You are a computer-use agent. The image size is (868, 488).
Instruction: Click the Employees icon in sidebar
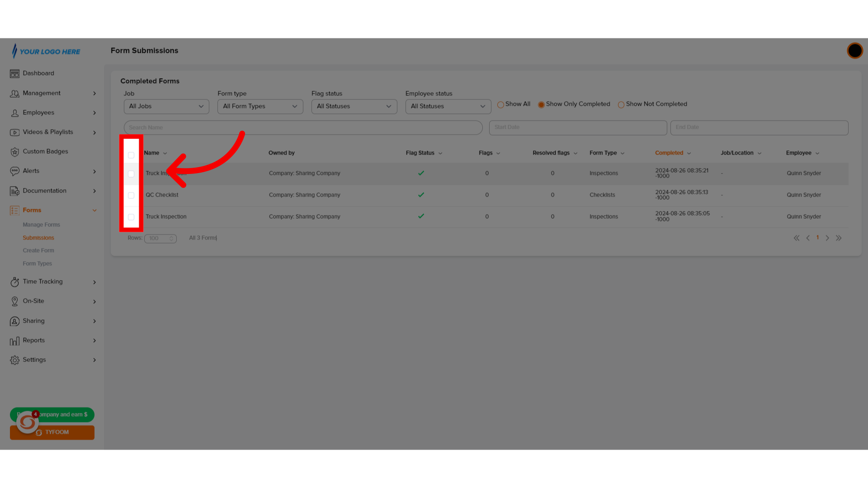pyautogui.click(x=14, y=113)
